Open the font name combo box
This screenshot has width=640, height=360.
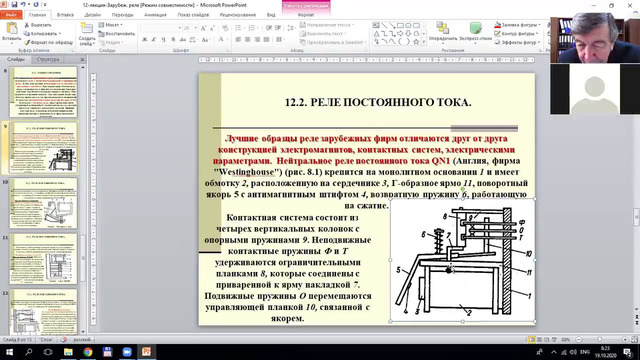[161, 28]
